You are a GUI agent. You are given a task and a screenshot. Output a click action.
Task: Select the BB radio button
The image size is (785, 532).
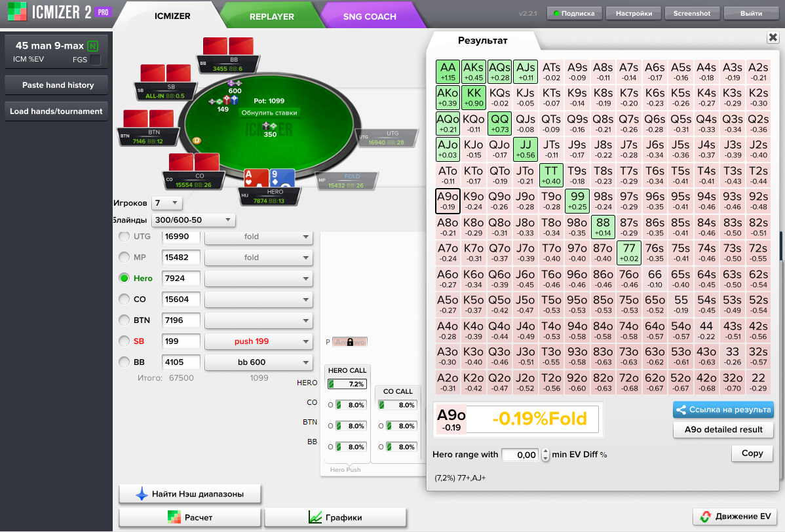click(124, 362)
